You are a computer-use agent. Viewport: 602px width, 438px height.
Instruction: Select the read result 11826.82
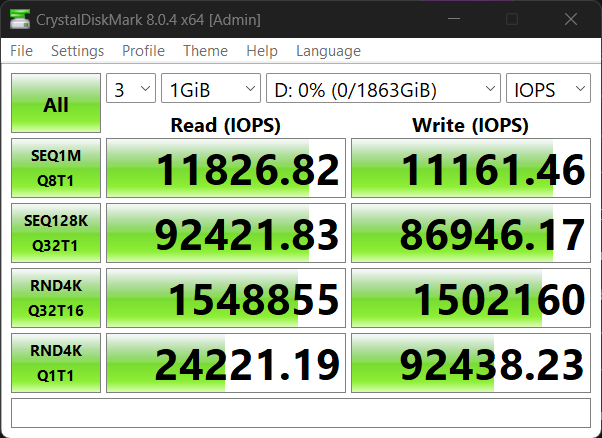coord(226,168)
